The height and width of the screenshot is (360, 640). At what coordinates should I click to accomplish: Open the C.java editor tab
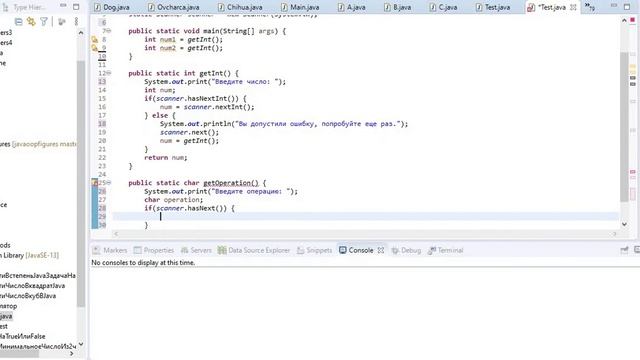[443, 7]
